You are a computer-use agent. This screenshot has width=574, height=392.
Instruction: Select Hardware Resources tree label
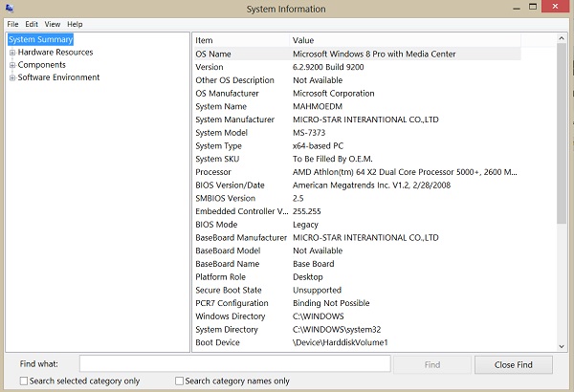pyautogui.click(x=55, y=52)
